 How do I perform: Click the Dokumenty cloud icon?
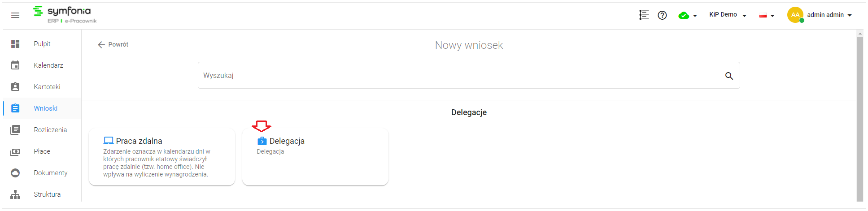15,173
